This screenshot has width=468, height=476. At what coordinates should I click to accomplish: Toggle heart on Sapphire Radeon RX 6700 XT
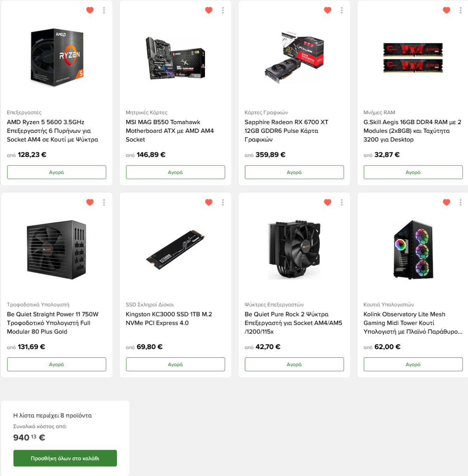328,10
